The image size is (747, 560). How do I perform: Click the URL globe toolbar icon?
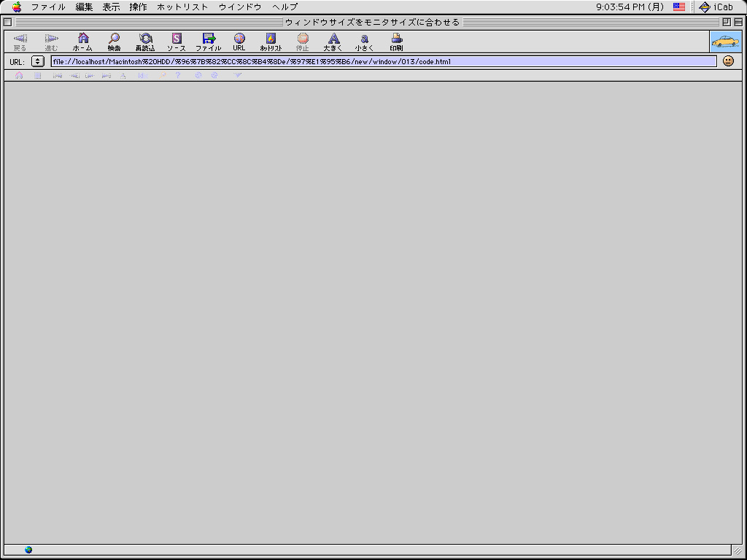click(239, 42)
